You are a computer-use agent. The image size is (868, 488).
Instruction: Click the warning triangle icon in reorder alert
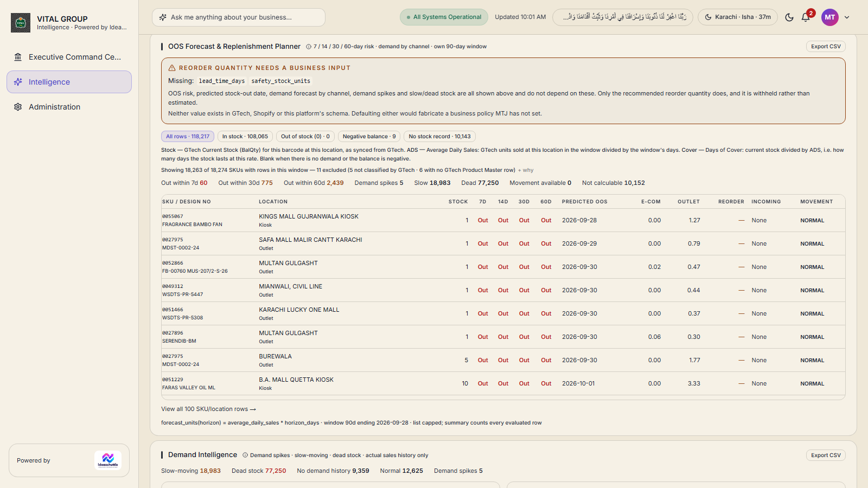pos(172,68)
